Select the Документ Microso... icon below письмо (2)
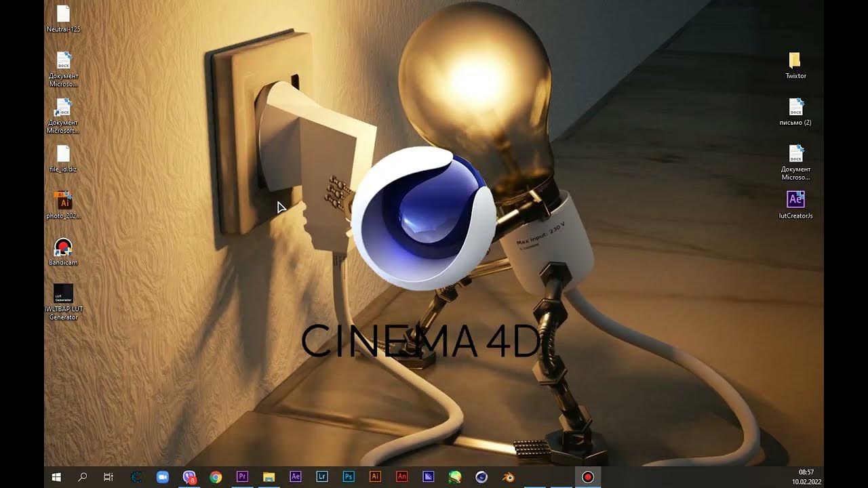 (795, 163)
